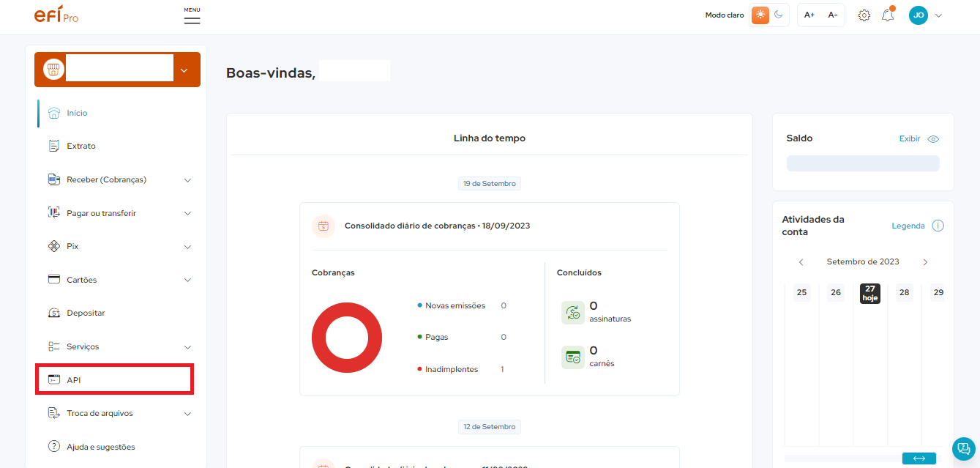
Task: Select day 25 in the calendar
Action: coord(801,292)
